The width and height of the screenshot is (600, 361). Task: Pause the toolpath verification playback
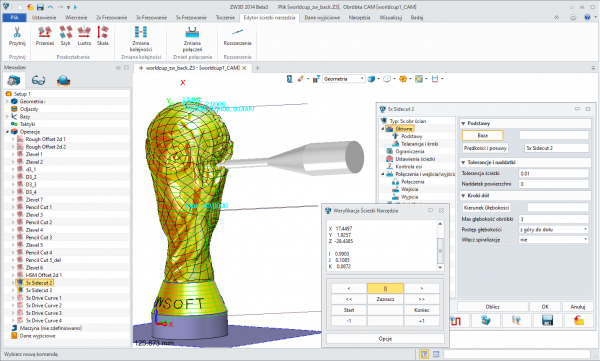(x=385, y=288)
